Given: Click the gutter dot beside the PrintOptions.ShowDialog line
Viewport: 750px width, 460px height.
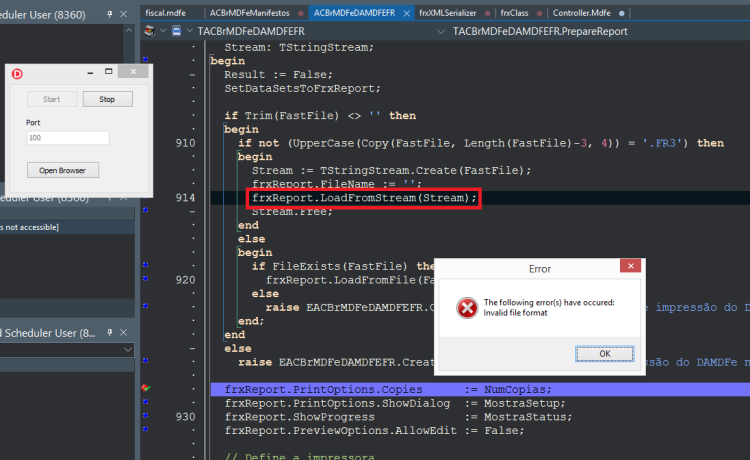Looking at the screenshot, I should [146, 402].
